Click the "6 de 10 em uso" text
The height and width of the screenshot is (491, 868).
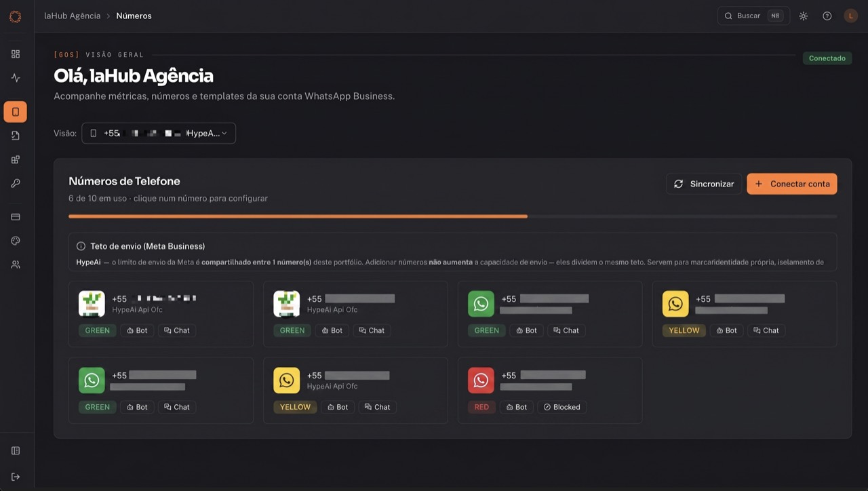click(98, 199)
